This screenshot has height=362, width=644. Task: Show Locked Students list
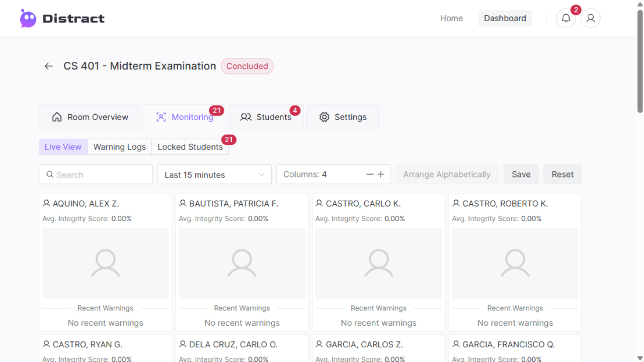[190, 147]
